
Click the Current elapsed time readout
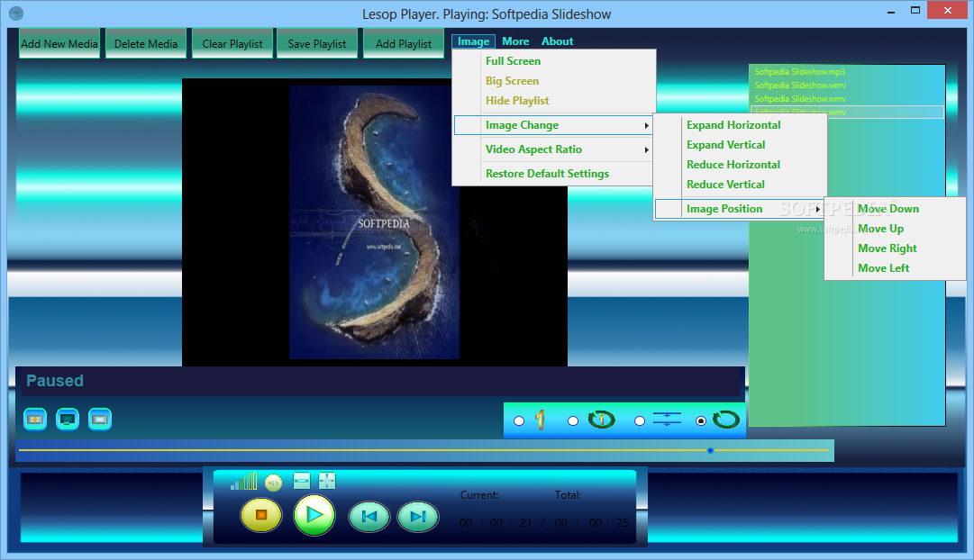[x=495, y=523]
